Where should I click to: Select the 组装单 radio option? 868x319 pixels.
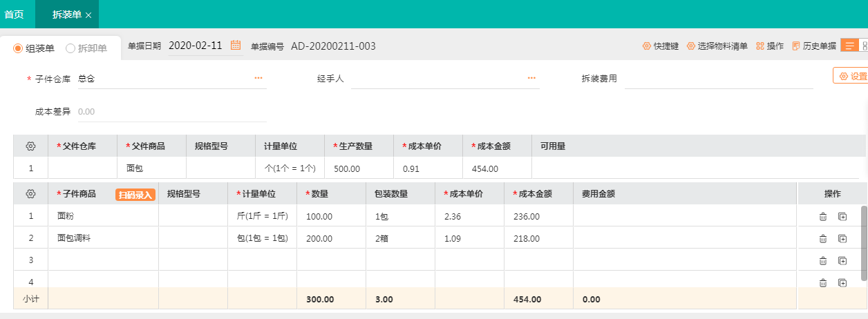click(x=35, y=48)
